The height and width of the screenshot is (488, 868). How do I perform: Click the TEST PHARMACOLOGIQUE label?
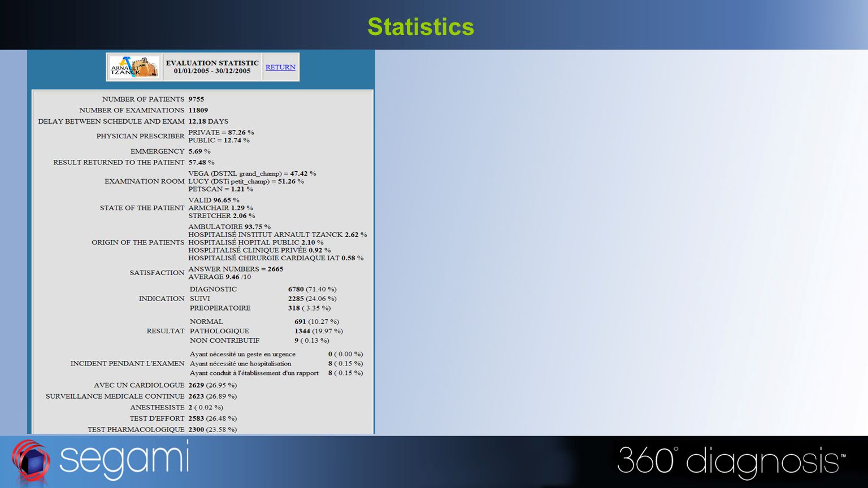coord(136,430)
